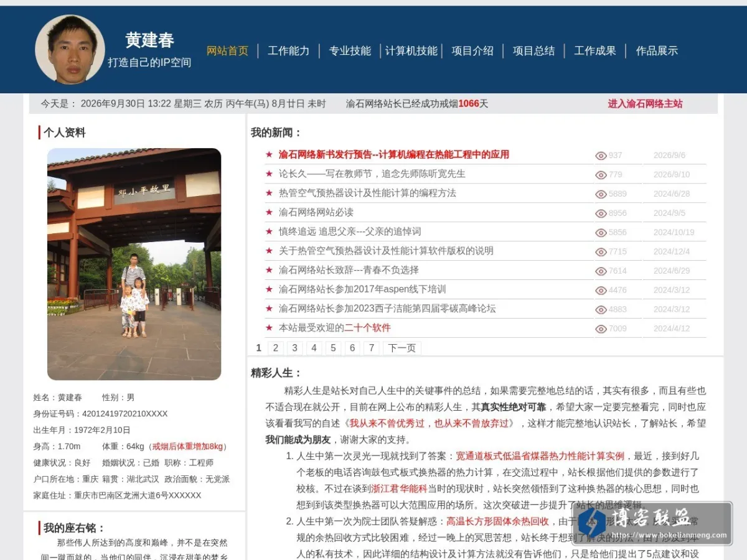This screenshot has width=747, height=560.
Task: Open the 渝石网络网站必读 article
Action: click(x=316, y=212)
